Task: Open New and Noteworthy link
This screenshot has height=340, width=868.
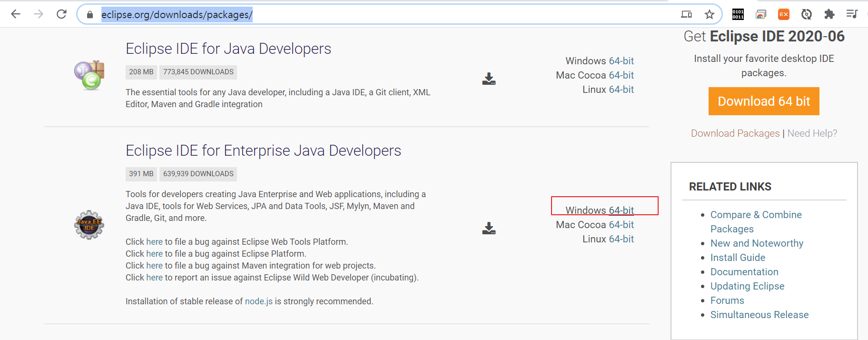Action: click(x=757, y=243)
